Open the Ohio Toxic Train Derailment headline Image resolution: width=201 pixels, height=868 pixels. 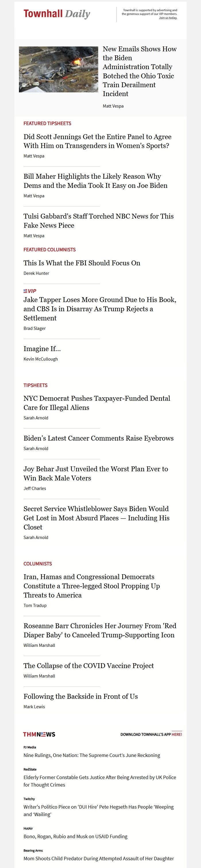coord(140,71)
